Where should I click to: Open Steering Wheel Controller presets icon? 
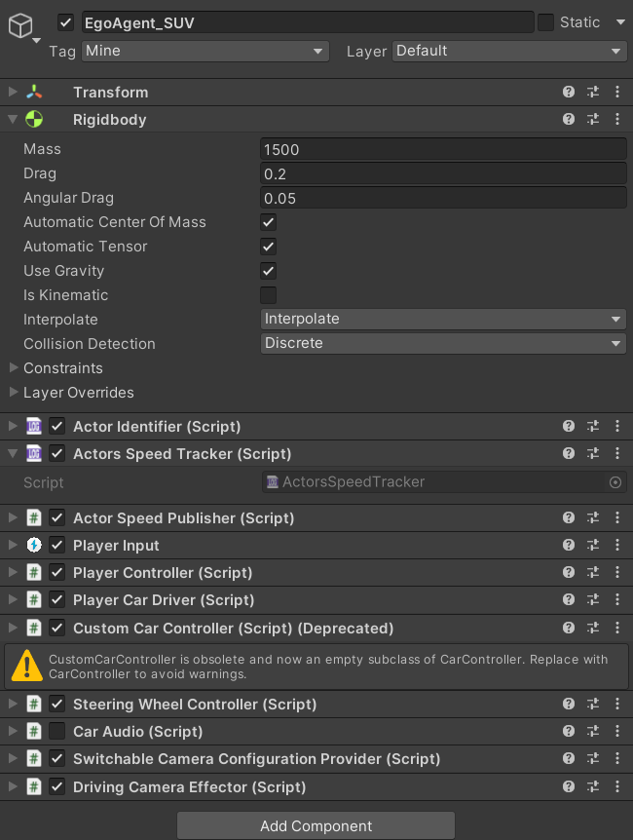pyautogui.click(x=593, y=704)
